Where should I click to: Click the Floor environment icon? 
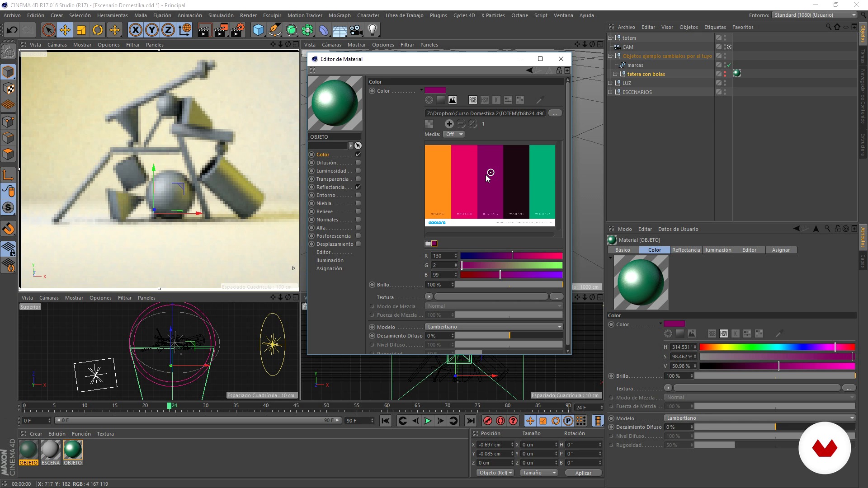(340, 30)
